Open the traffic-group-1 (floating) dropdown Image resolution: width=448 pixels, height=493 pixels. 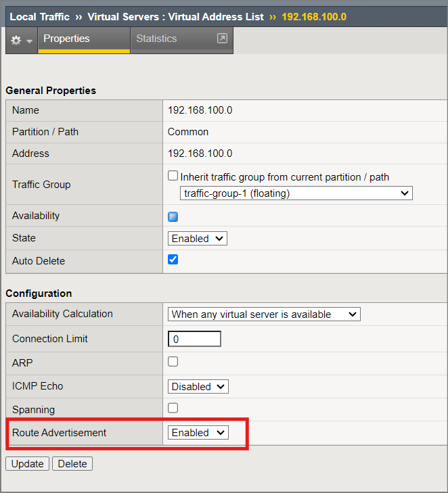click(296, 193)
